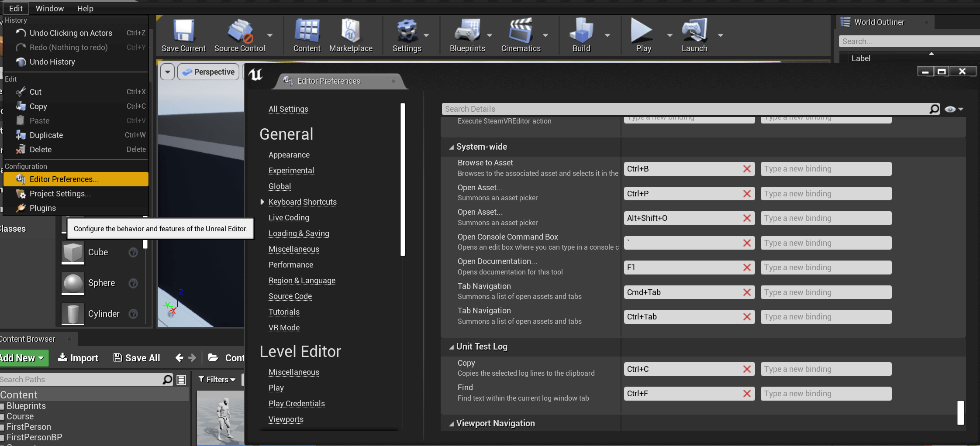Go to Region & Language settings

[302, 281]
